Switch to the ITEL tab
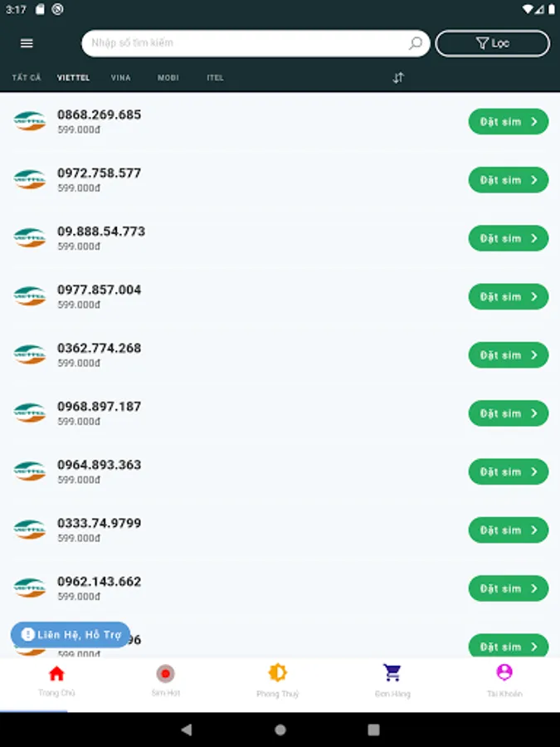Screen dimensions: 560x747 (216, 77)
